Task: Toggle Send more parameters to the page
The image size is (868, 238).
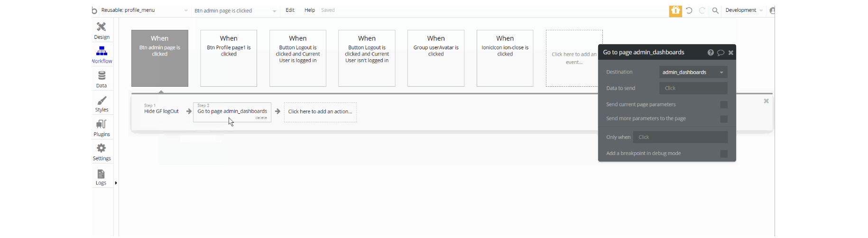Action: (x=723, y=119)
